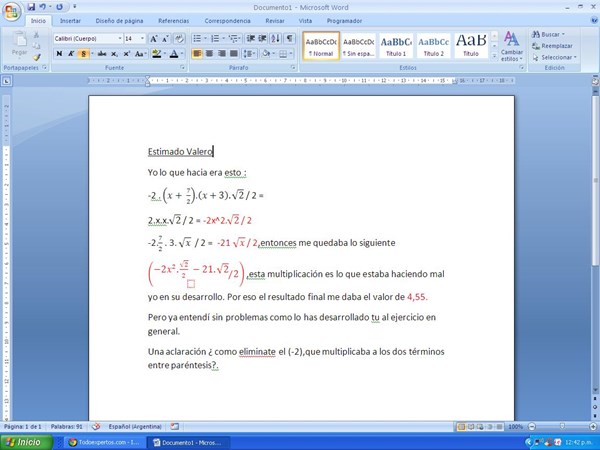Apply the Título 1 style
Screen dimensions: 600x450
pos(396,46)
